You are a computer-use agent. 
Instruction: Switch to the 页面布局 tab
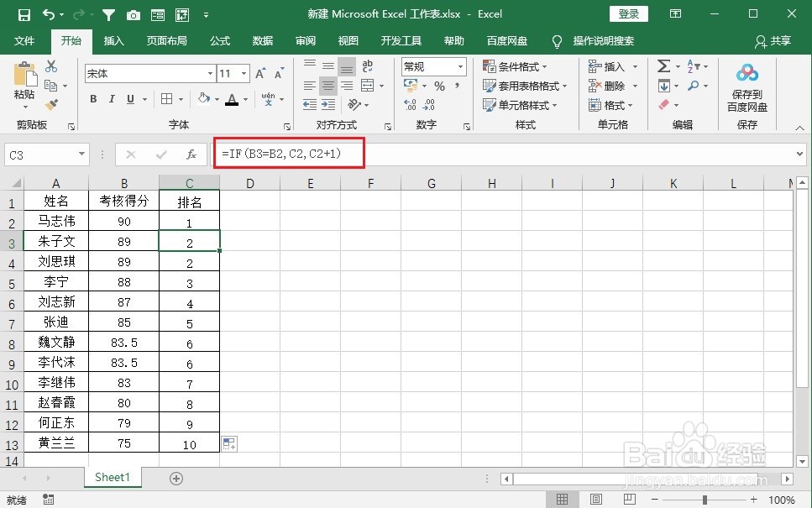coord(167,41)
